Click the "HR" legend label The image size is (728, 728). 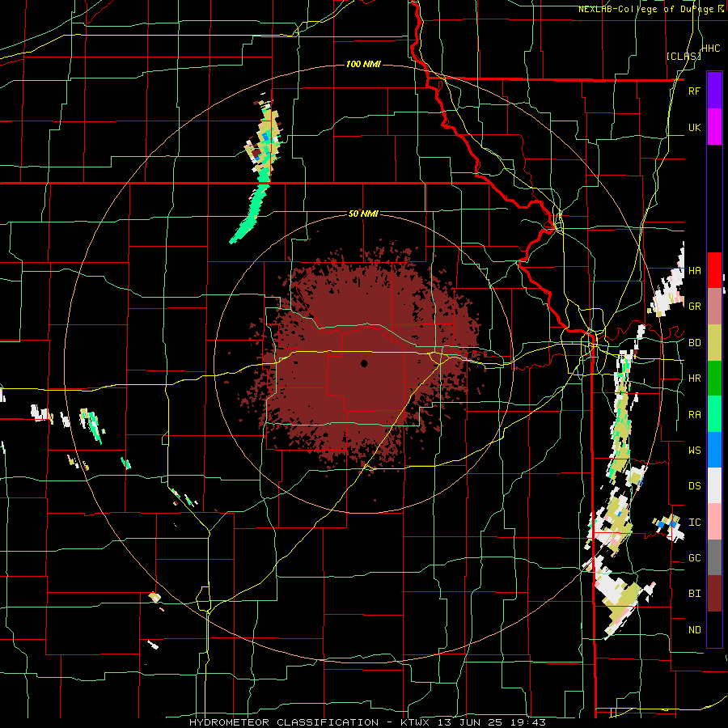click(x=694, y=379)
